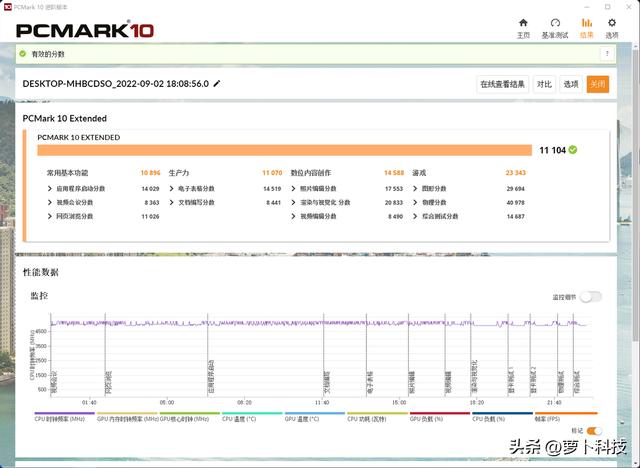Turn off the 标记 markers switch

(594, 431)
